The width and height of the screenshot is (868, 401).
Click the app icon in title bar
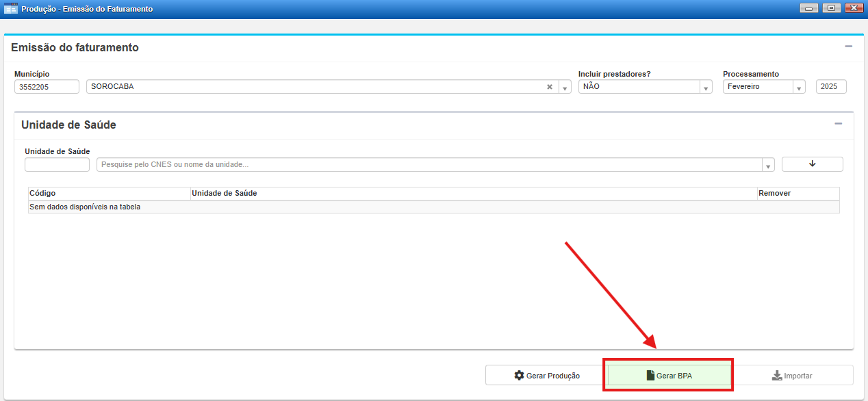[x=11, y=9]
